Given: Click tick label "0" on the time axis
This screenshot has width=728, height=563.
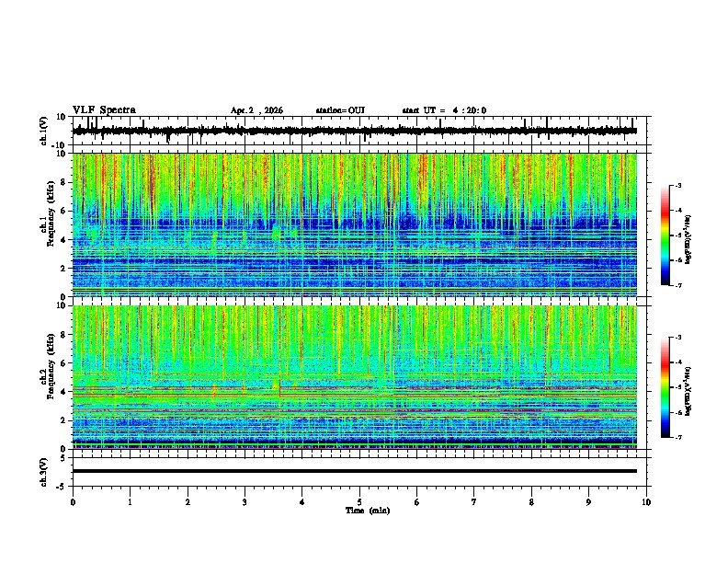Looking at the screenshot, I should (x=73, y=502).
